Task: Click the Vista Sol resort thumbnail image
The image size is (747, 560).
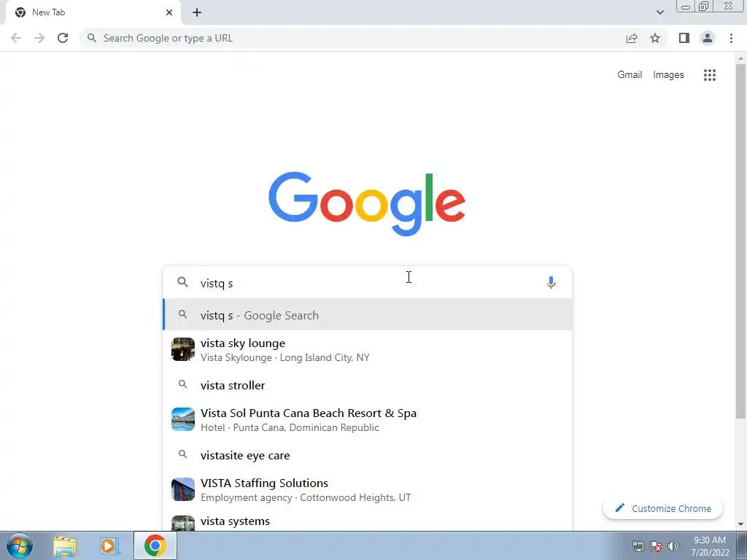Action: [x=183, y=419]
